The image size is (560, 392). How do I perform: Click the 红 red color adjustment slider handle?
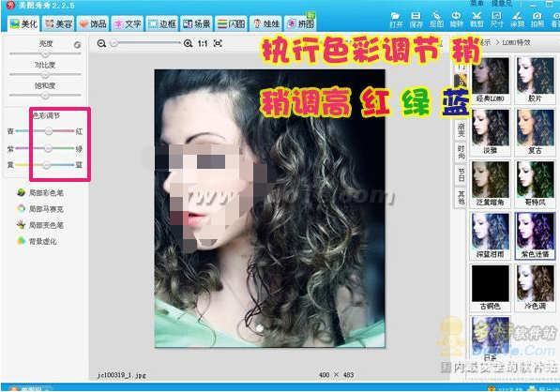point(49,131)
